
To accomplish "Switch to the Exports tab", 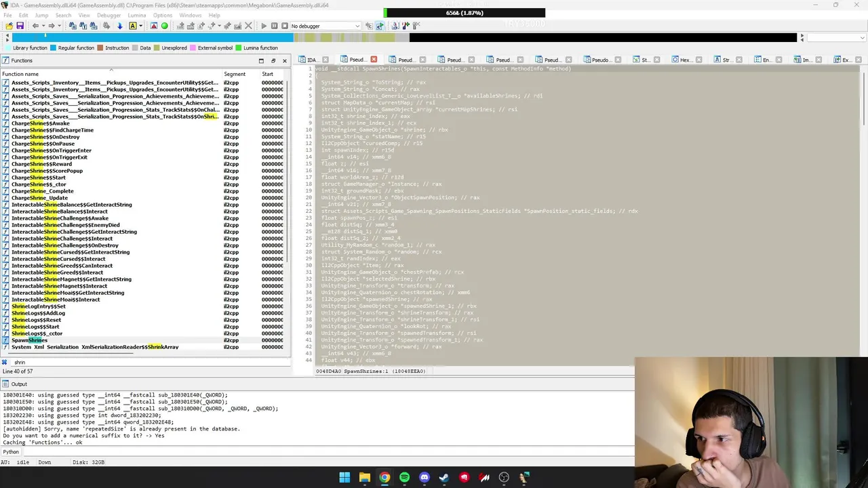I will coord(846,60).
